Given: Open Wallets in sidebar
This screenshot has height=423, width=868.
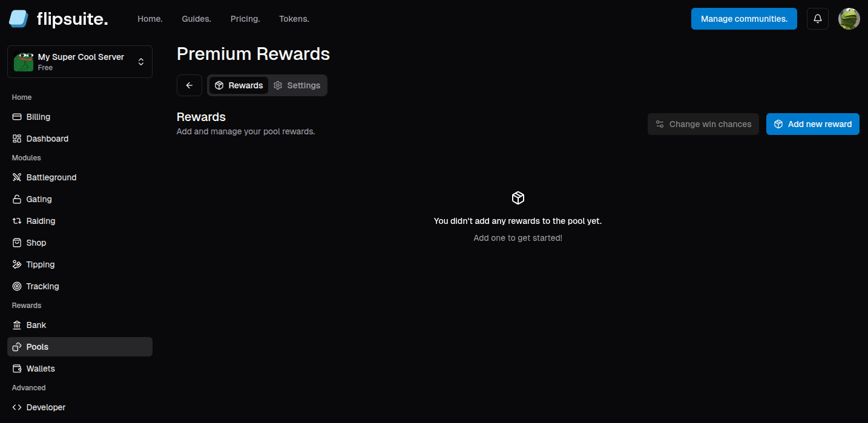Looking at the screenshot, I should point(80,369).
